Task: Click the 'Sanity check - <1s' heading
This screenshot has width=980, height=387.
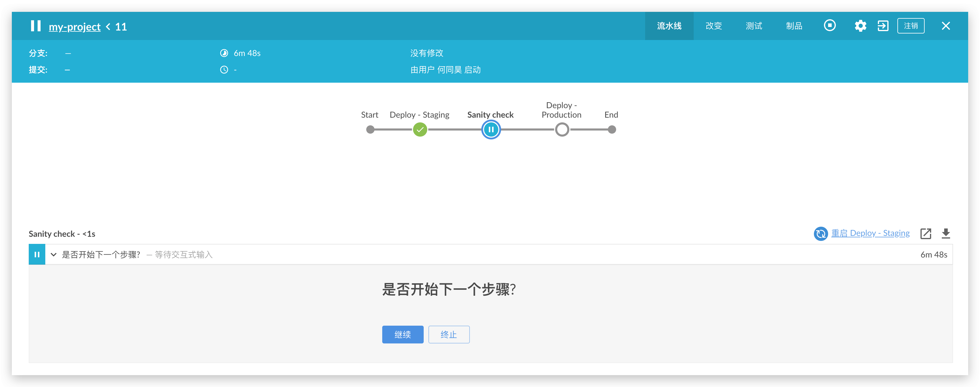Action: (x=62, y=234)
